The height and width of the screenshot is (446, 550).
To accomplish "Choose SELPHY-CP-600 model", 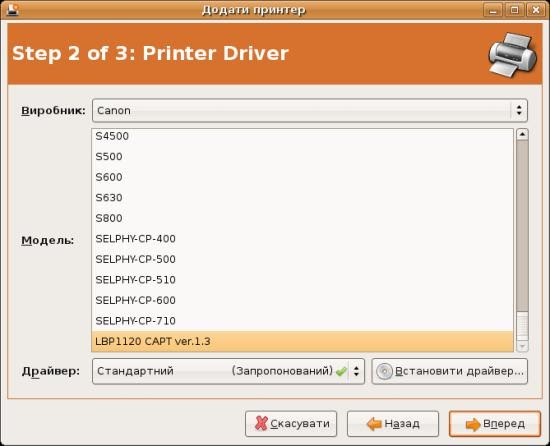I will [x=302, y=300].
